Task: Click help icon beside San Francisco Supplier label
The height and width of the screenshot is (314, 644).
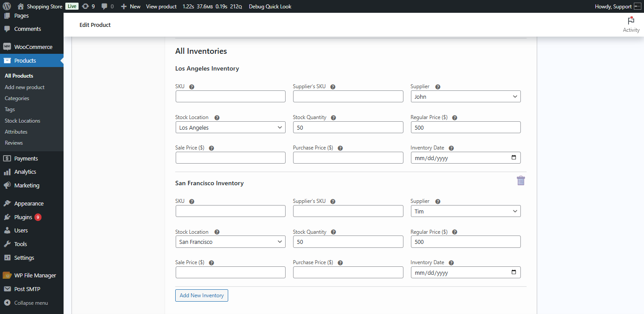Action: 438,202
